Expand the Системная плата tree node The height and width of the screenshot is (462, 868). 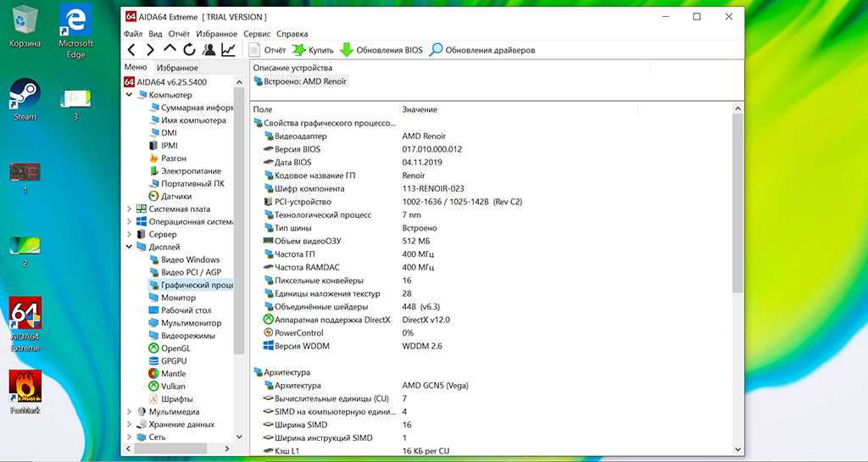(x=130, y=209)
